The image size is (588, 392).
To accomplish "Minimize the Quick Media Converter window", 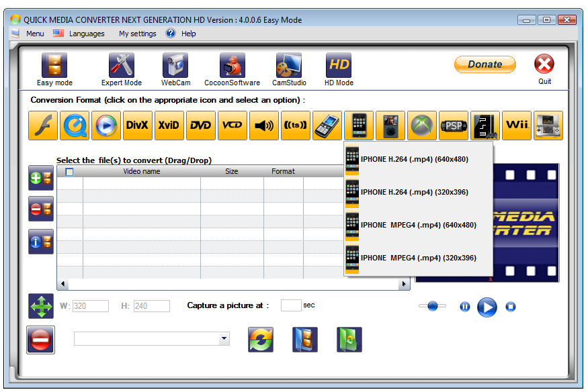I will pos(526,20).
